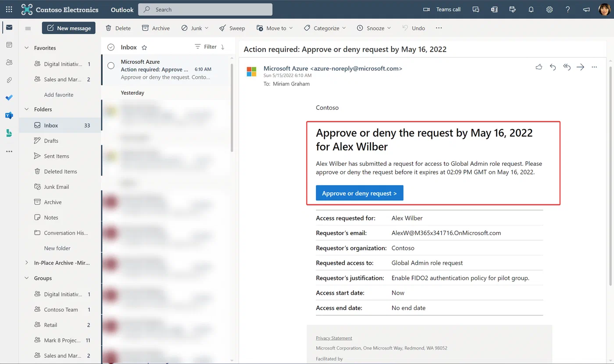Click the New message button

(69, 28)
